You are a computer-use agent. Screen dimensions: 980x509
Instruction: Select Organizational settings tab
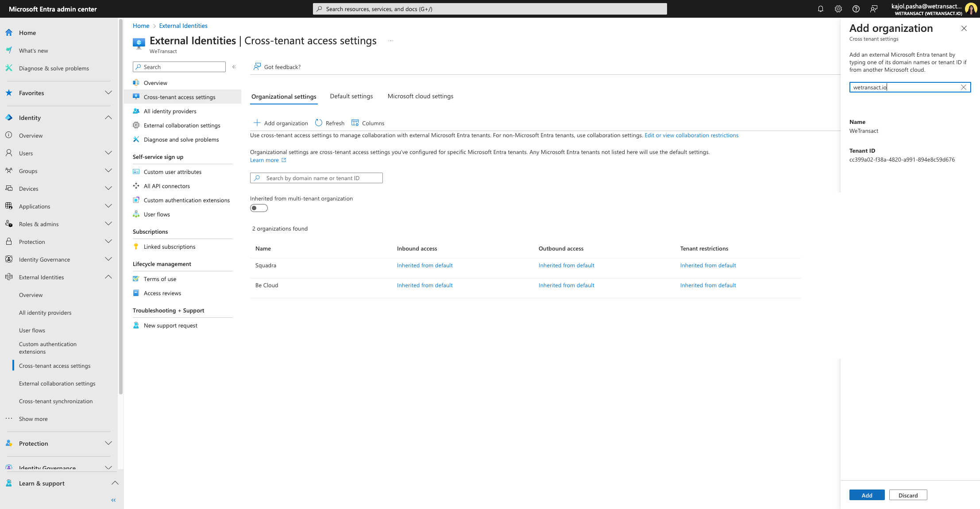[284, 96]
